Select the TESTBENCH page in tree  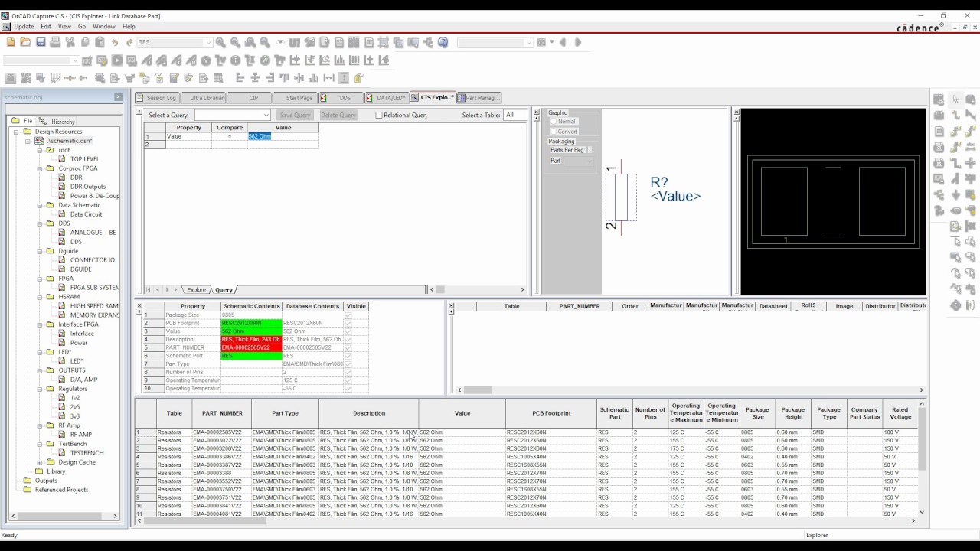pos(87,453)
